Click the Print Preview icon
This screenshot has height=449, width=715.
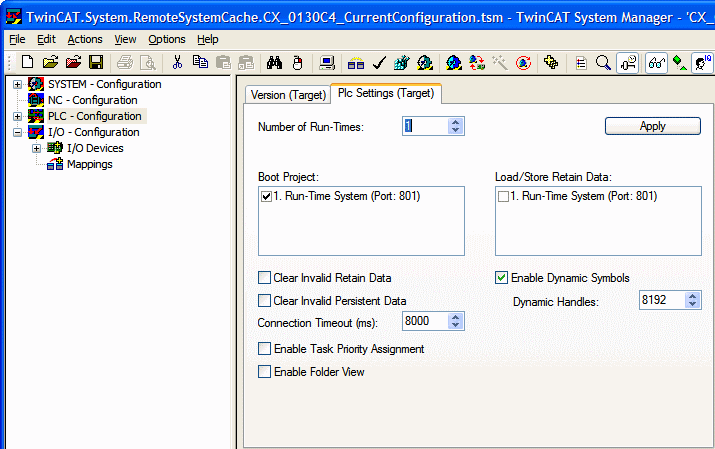click(148, 62)
